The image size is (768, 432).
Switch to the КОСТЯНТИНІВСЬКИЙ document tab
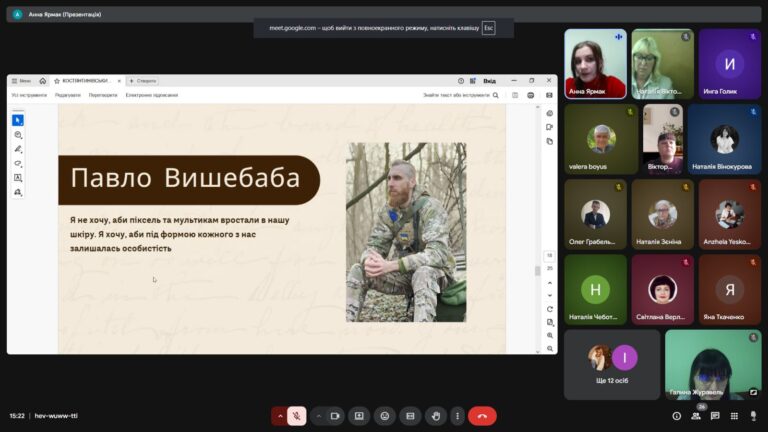pyautogui.click(x=85, y=81)
